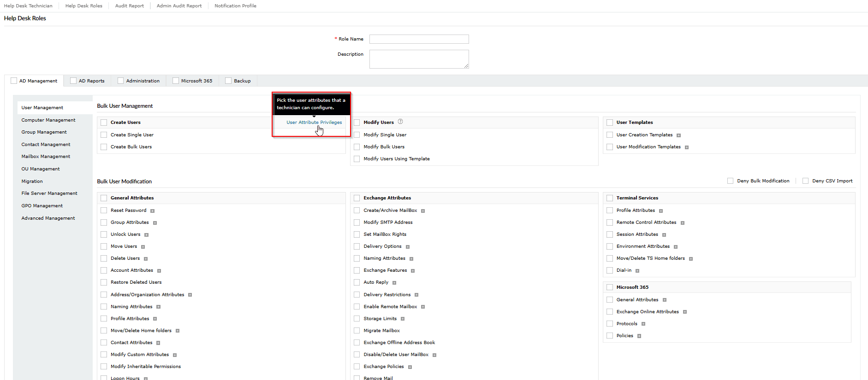Screen dimensions: 868x380
Task: Click the icon next to Delivery Options
Action: pyautogui.click(x=408, y=247)
